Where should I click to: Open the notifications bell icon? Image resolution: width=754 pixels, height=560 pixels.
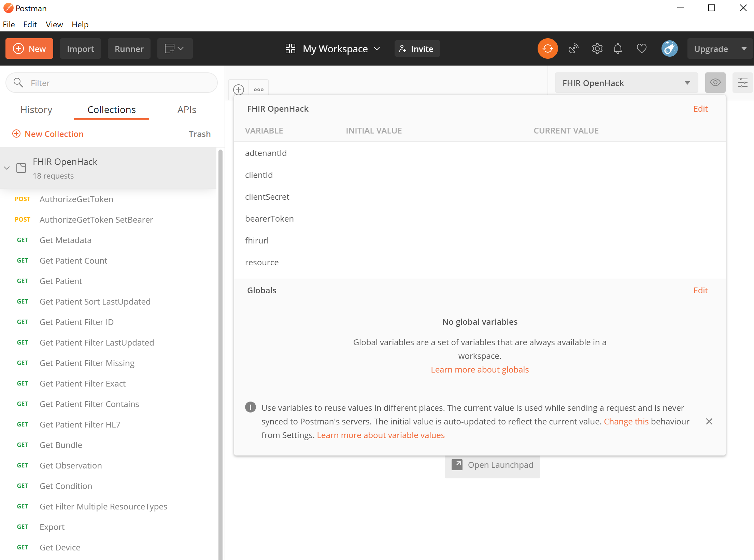(618, 49)
